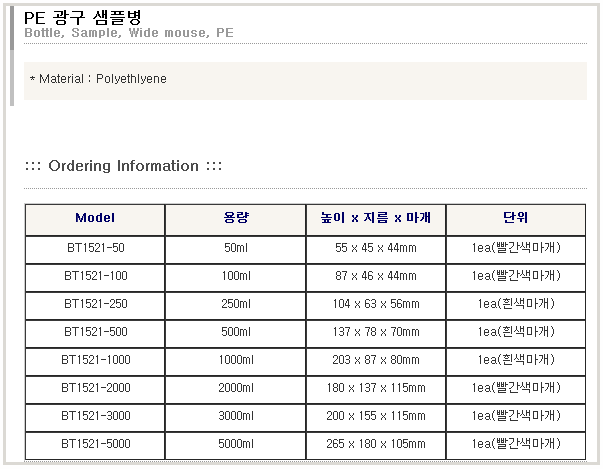Select model BT1521-50 cell
Image resolution: width=603 pixels, height=469 pixels.
click(x=95, y=247)
